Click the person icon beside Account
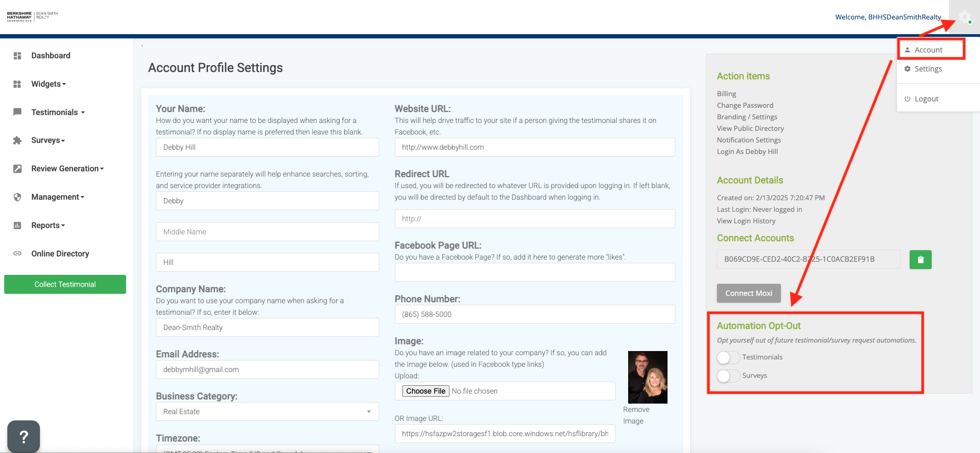The height and width of the screenshot is (453, 980). [908, 50]
